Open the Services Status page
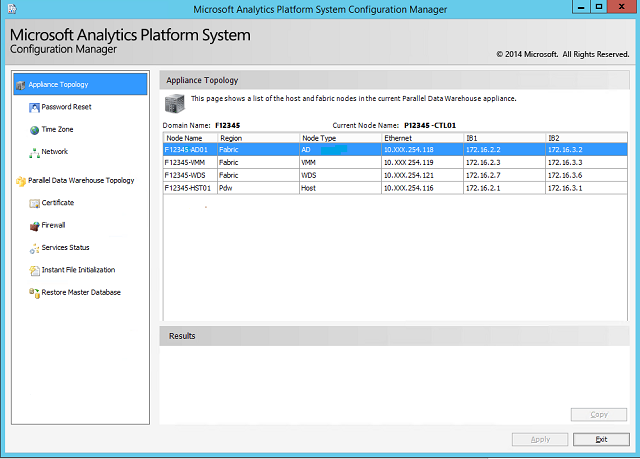This screenshot has width=640, height=459. 65,248
